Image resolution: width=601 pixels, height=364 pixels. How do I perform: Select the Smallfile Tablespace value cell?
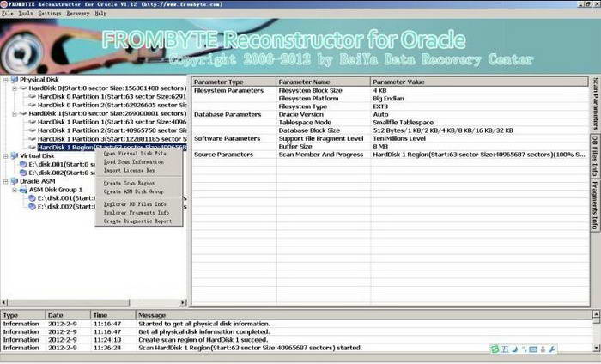[x=403, y=123]
